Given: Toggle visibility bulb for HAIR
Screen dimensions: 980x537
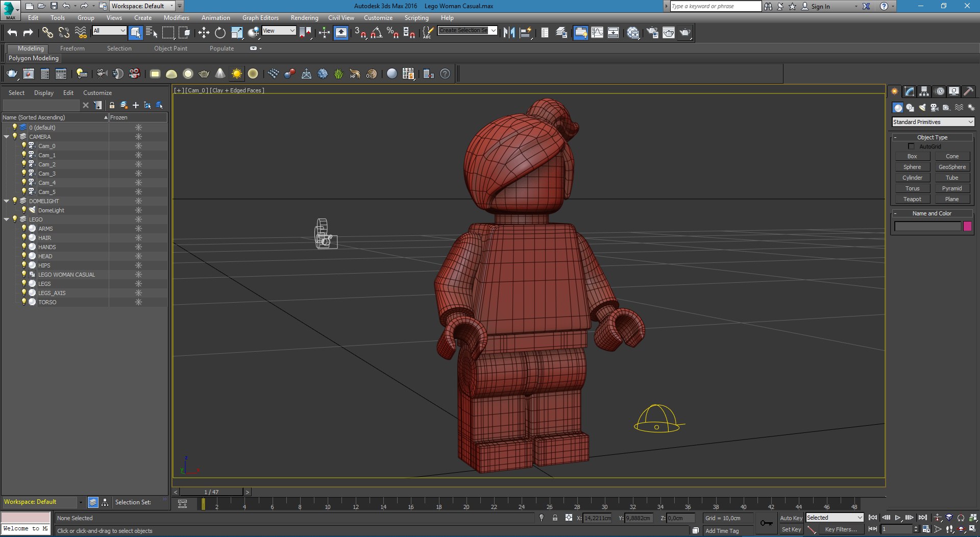Looking at the screenshot, I should [23, 237].
